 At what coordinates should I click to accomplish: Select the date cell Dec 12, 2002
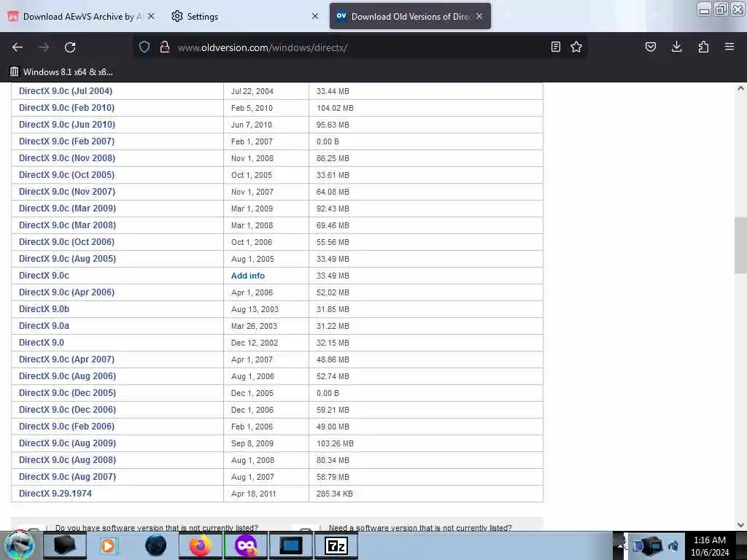pyautogui.click(x=255, y=343)
